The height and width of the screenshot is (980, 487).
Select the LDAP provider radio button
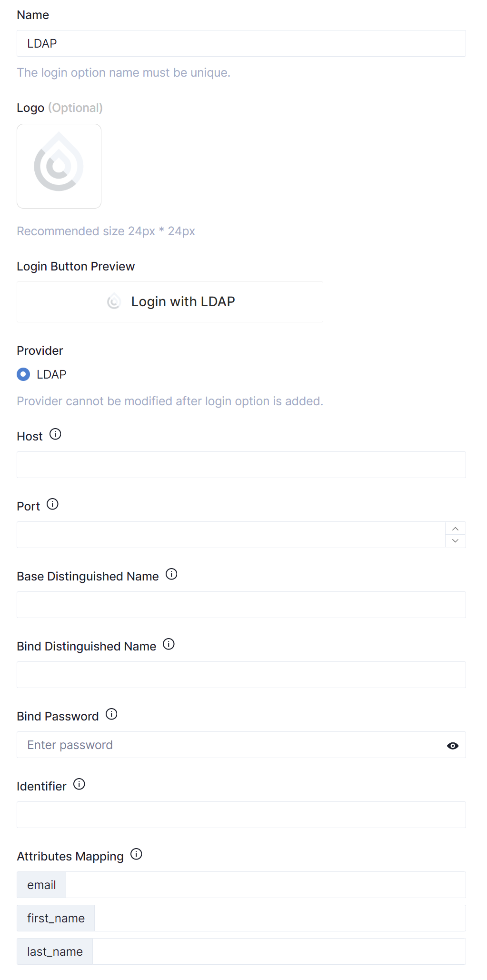(x=23, y=374)
